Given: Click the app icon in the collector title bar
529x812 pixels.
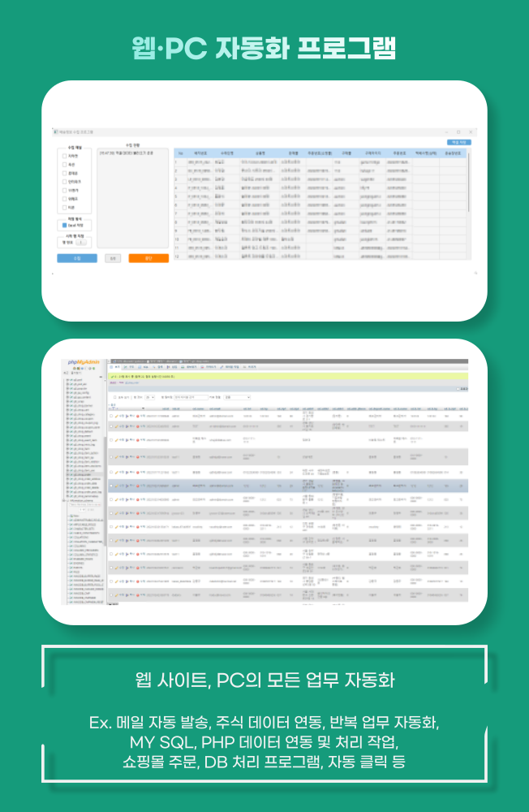Looking at the screenshot, I should (x=55, y=132).
